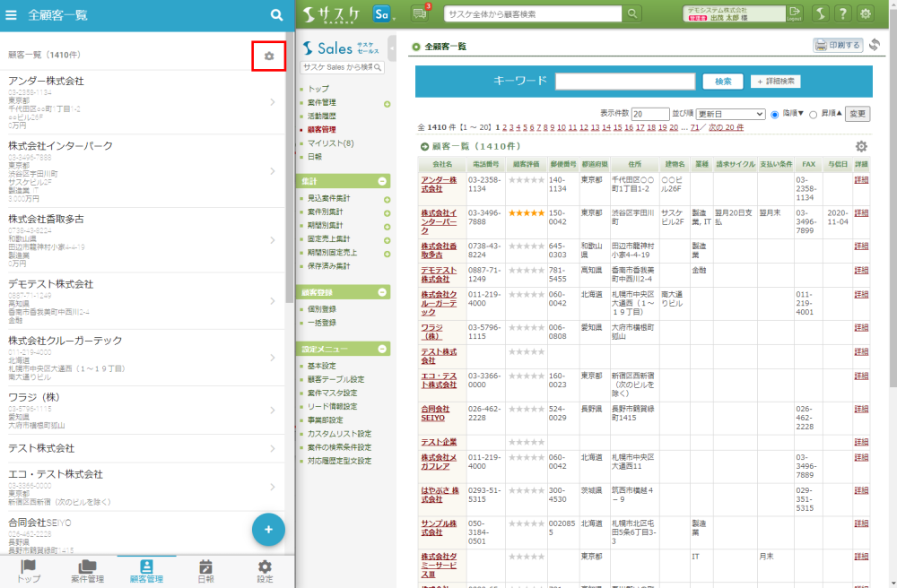Switch to 案件管理 tab in bottom bar

(87, 571)
